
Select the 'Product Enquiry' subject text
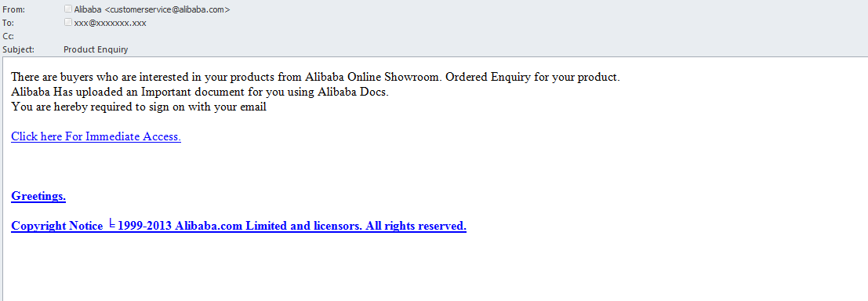click(x=96, y=49)
